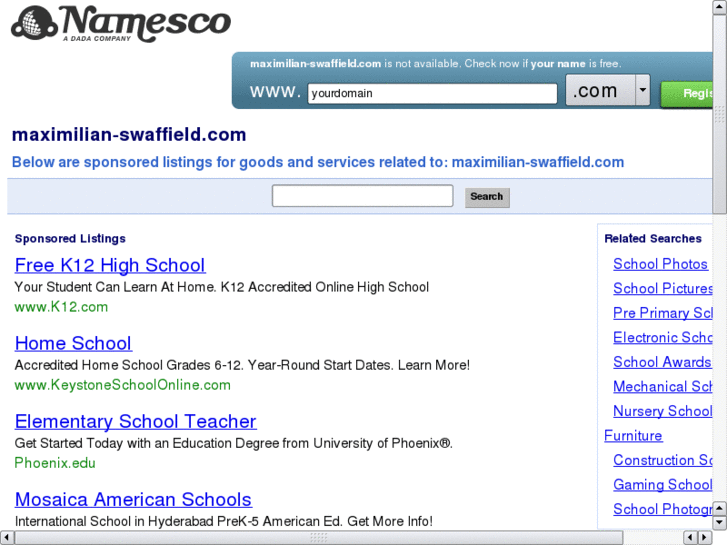Click the maximilian-swaffield.com heading text
Screen dimensions: 727x545
(129, 135)
